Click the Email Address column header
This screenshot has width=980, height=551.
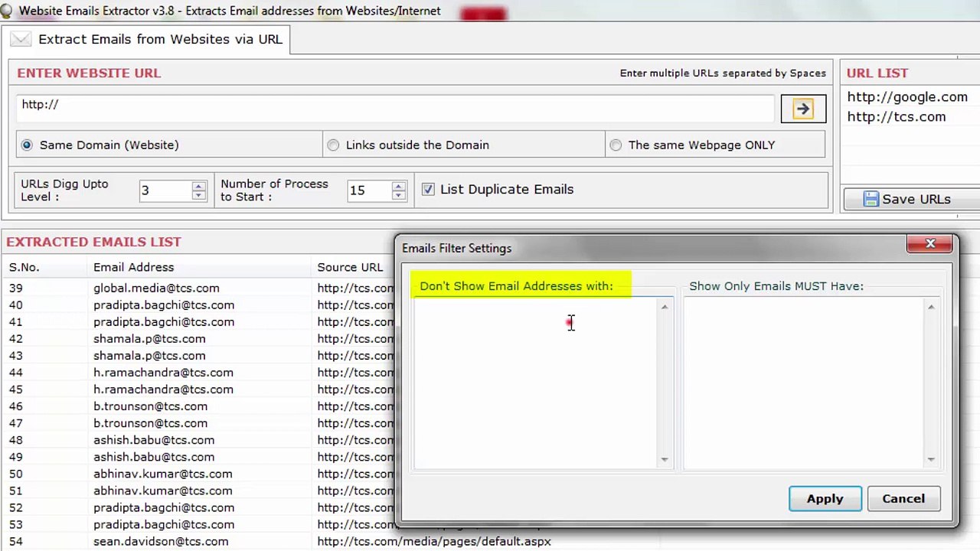pyautogui.click(x=133, y=267)
